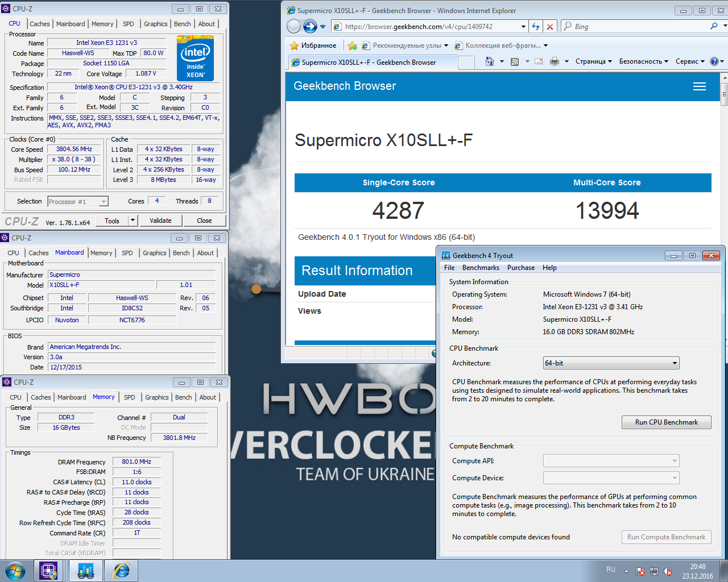Switch to SPD tab in the top CPU-Z window

pyautogui.click(x=129, y=24)
